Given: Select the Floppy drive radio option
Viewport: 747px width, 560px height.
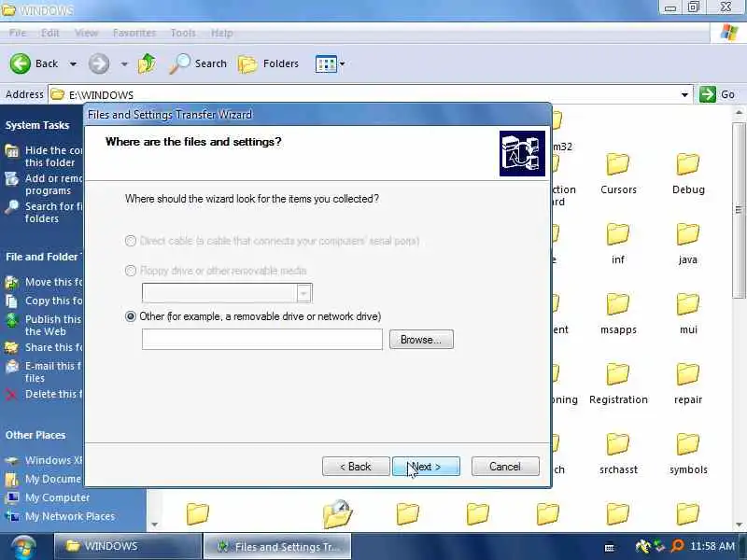Looking at the screenshot, I should [x=131, y=271].
